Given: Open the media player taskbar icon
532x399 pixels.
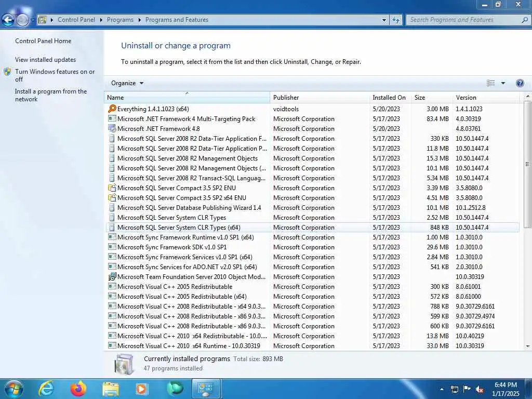Looking at the screenshot, I should 142,389.
